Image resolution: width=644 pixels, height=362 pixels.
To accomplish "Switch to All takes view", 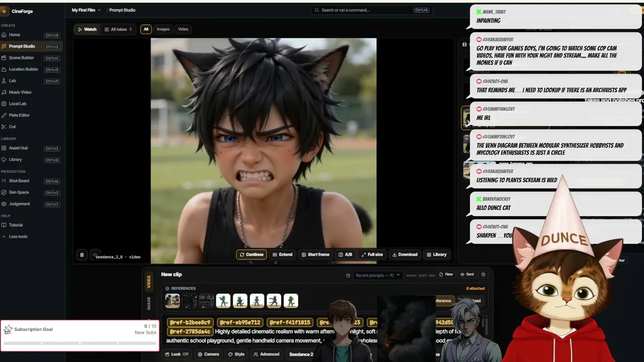I will (x=118, y=29).
